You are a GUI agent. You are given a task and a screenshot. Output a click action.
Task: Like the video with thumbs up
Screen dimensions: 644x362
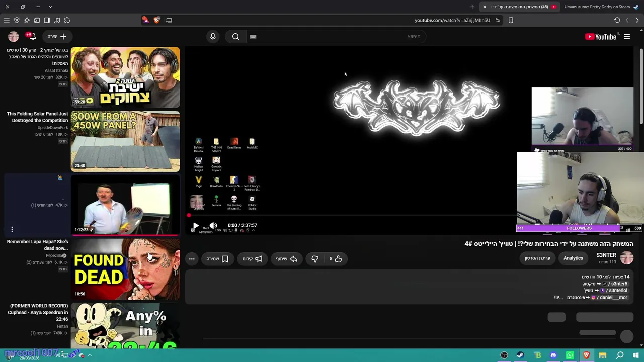tap(336, 259)
